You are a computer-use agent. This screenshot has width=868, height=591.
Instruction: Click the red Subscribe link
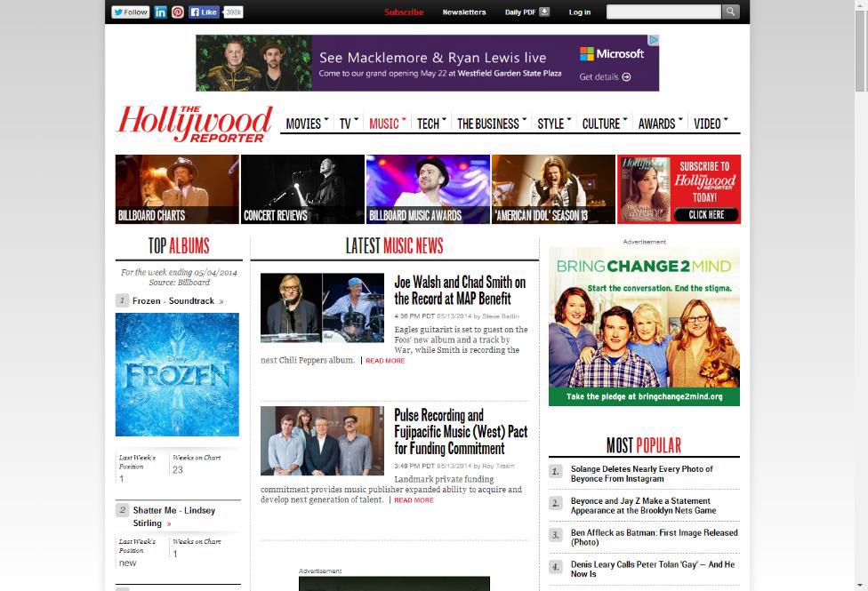(x=404, y=12)
